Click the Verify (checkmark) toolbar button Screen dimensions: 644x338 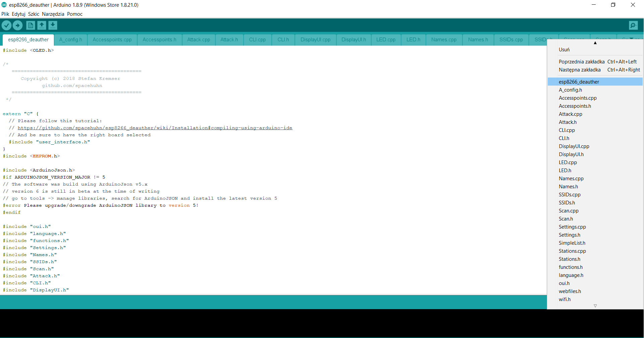coord(6,25)
